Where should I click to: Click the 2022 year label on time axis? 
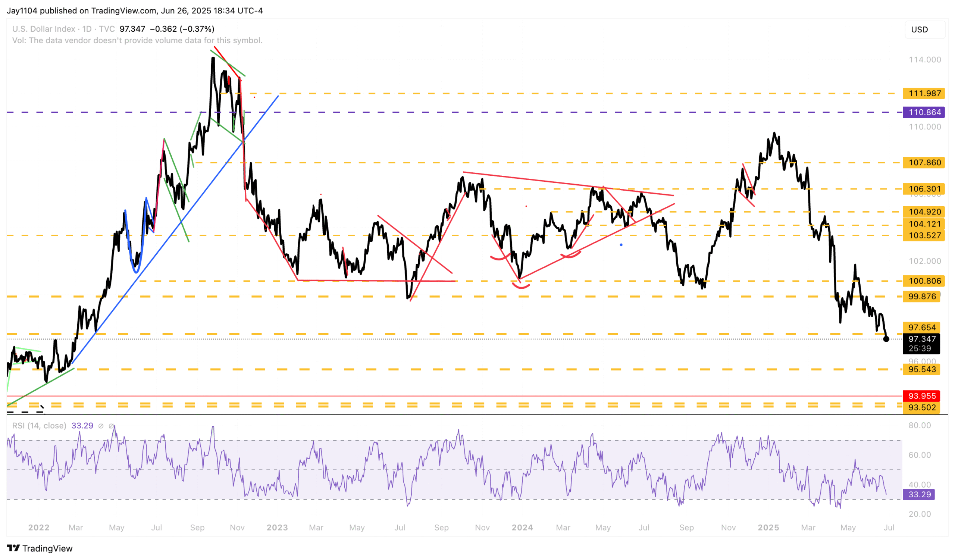[x=39, y=528]
